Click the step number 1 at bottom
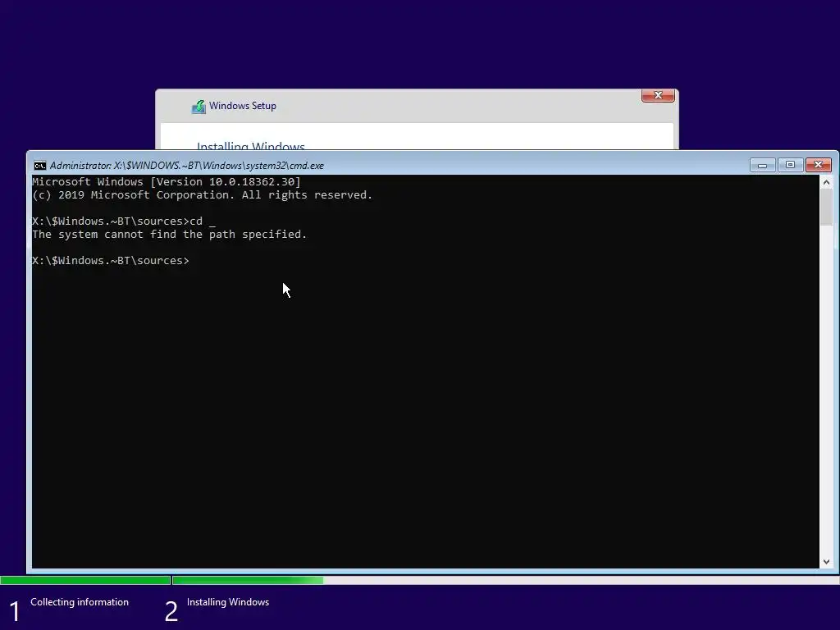Image resolution: width=840 pixels, height=630 pixels. (15, 611)
